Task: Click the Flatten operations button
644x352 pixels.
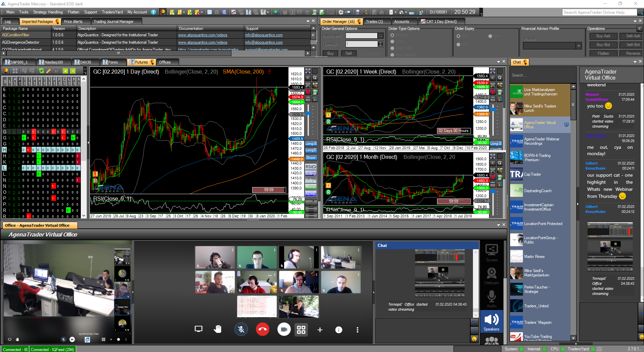Action: click(603, 53)
